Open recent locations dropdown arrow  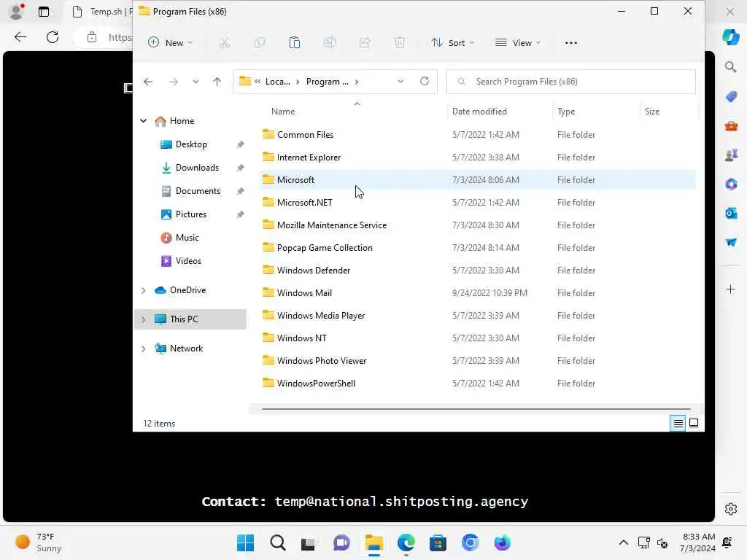[x=196, y=82]
